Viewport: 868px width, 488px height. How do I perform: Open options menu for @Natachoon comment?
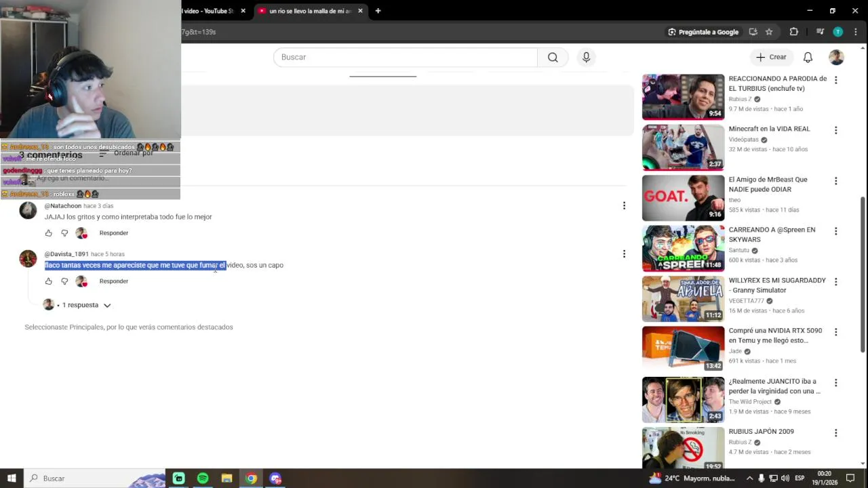pos(624,205)
